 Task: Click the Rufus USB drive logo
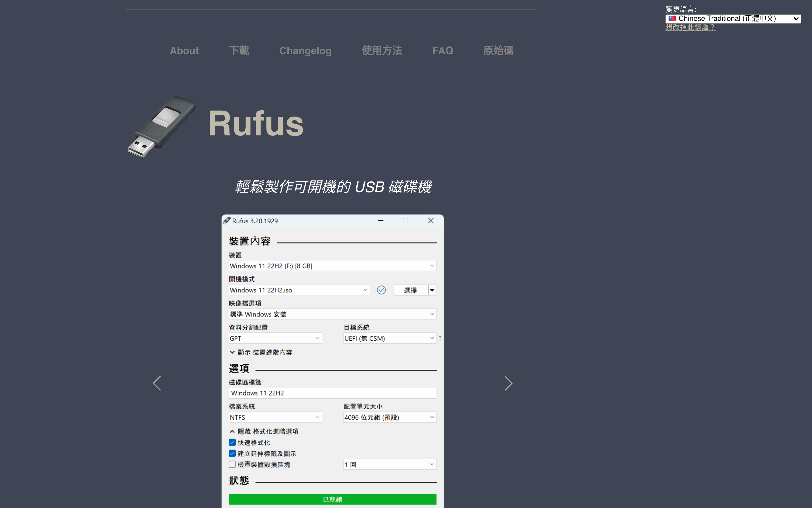pos(162,126)
